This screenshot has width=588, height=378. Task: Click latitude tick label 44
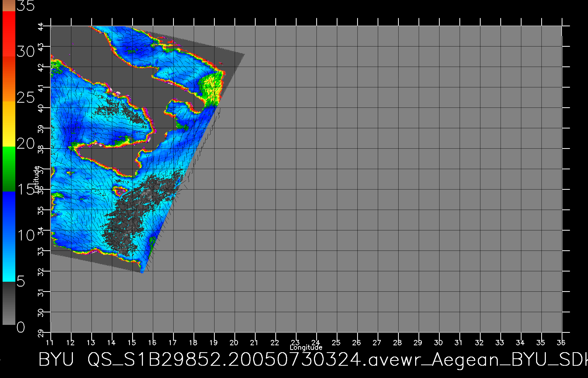41,27
